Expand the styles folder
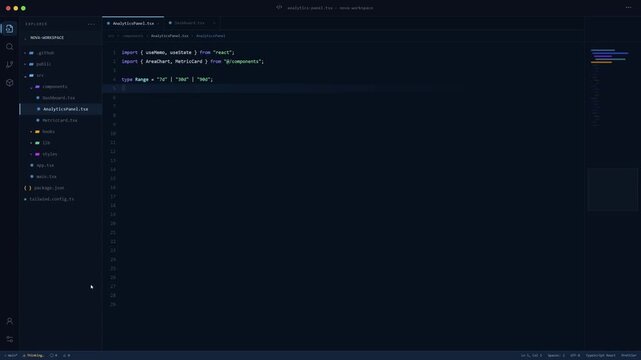The width and height of the screenshot is (641, 360). pyautogui.click(x=31, y=154)
